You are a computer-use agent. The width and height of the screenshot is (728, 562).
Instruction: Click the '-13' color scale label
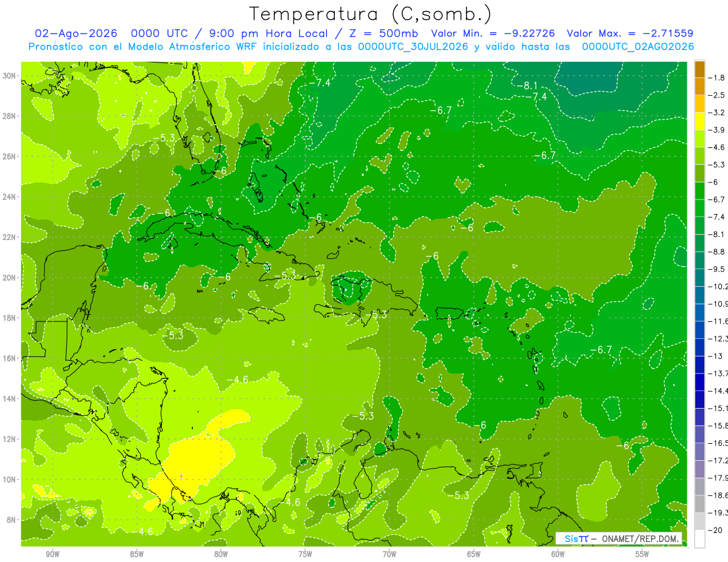click(715, 356)
